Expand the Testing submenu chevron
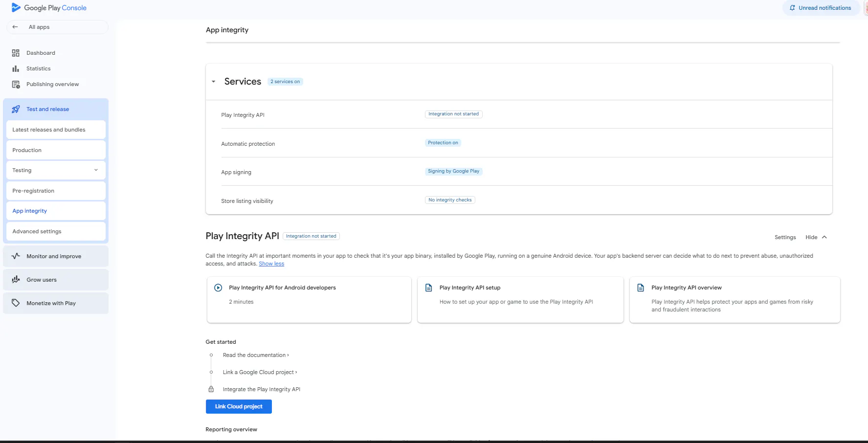Screen dimensions: 868x443 point(96,170)
